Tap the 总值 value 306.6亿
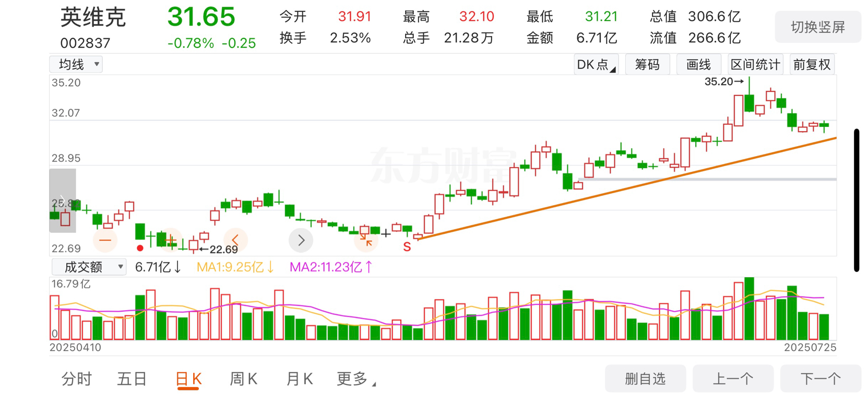Image resolution: width=868 pixels, height=401 pixels. (714, 17)
